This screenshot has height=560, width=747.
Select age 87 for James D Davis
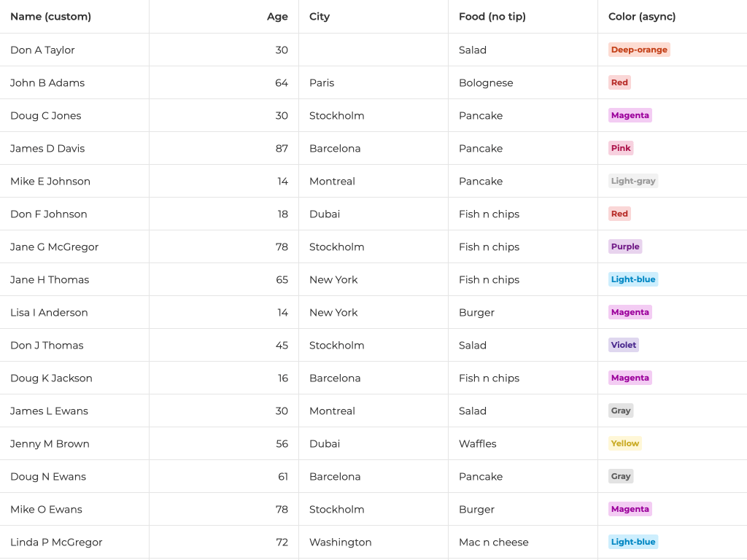click(282, 148)
